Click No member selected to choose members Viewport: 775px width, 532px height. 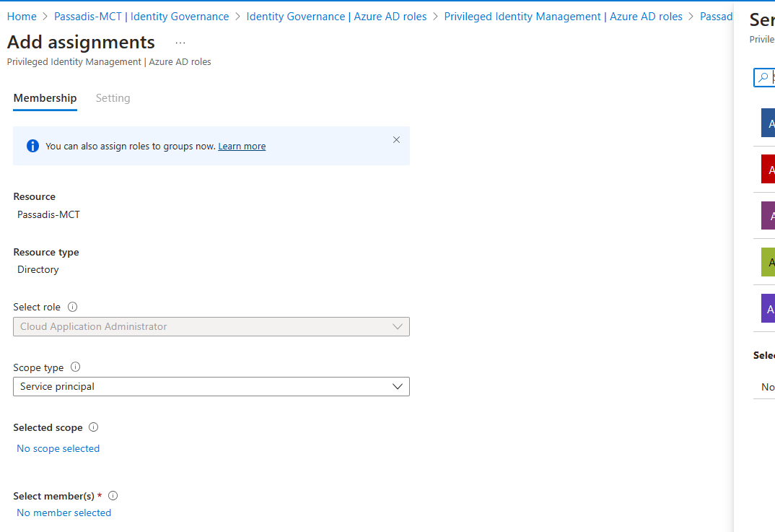(64, 512)
